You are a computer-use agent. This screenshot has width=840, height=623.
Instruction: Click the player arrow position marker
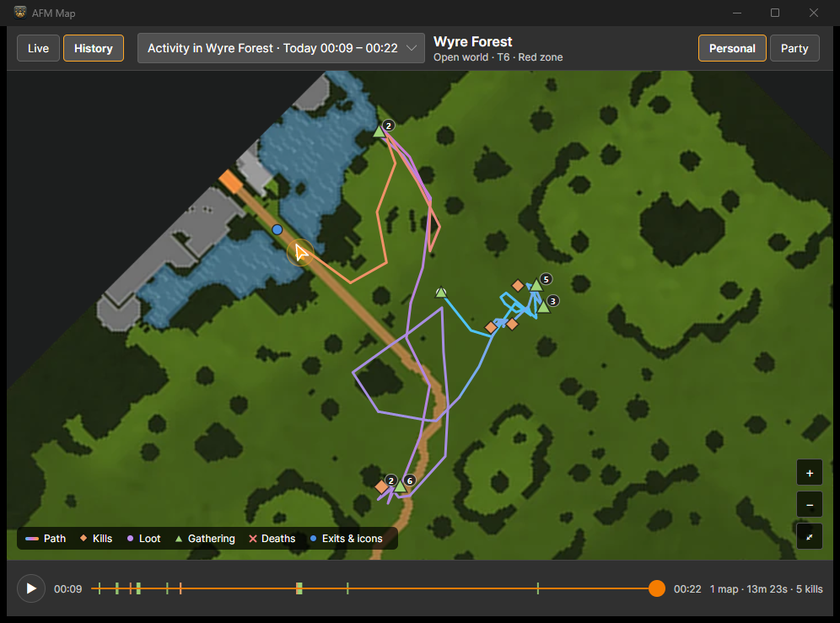point(300,253)
